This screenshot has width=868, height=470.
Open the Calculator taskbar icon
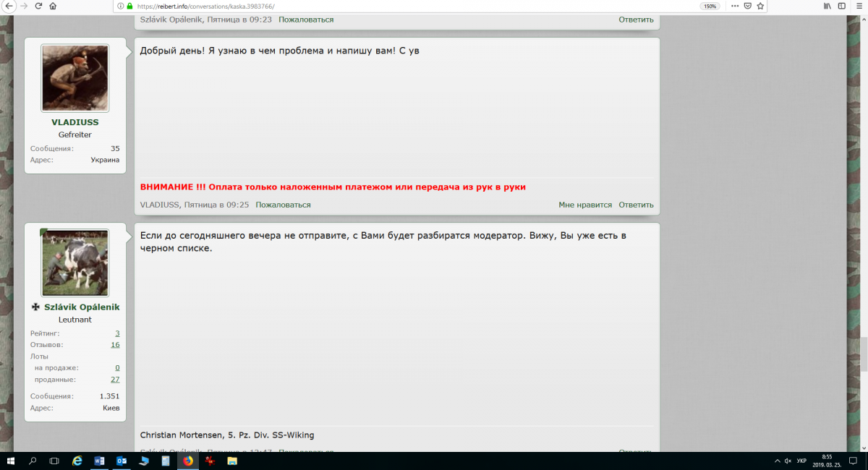click(x=166, y=461)
